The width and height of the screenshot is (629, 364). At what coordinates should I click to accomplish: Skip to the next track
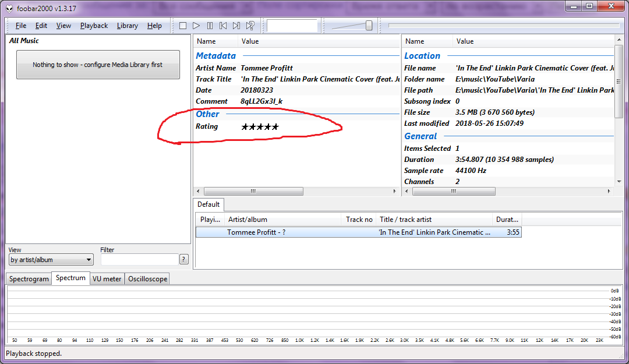[x=236, y=26]
